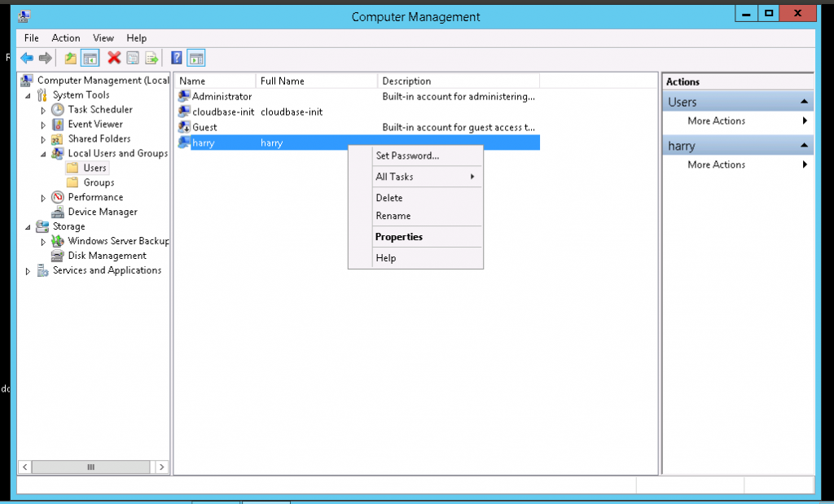The image size is (834, 504).
Task: Click the Disk Management icon
Action: (x=58, y=256)
